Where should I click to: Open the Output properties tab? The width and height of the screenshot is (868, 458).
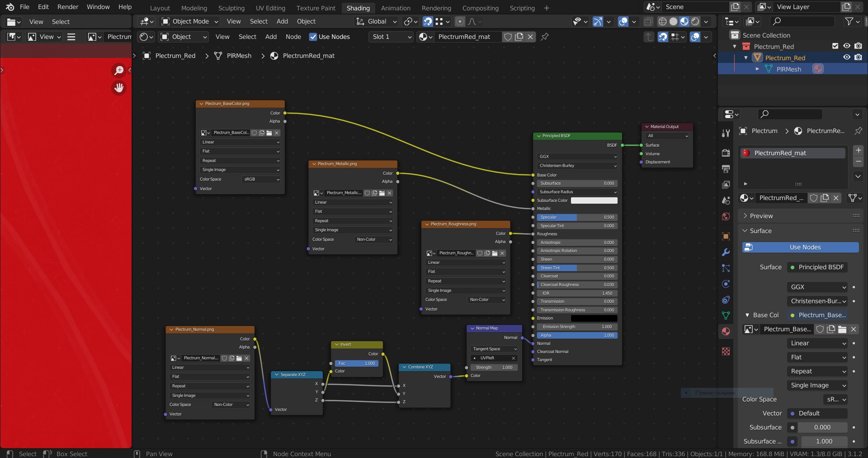click(726, 169)
